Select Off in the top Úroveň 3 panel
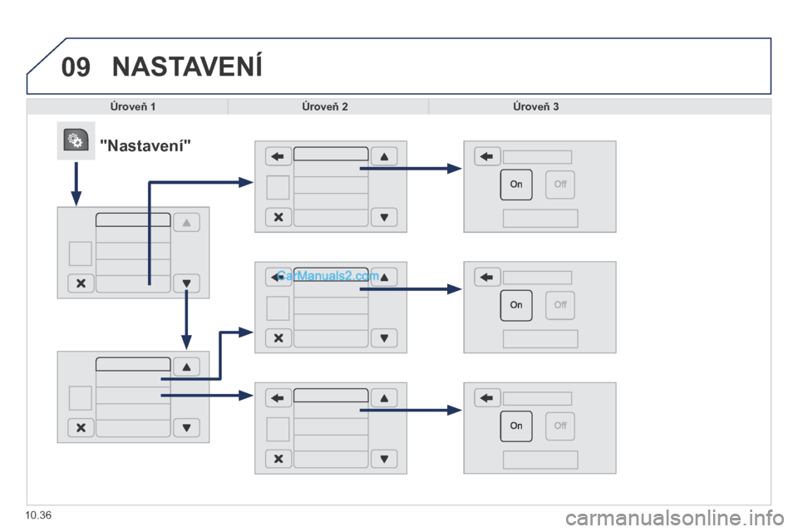Screen dimensions: 798x532 coord(560,185)
